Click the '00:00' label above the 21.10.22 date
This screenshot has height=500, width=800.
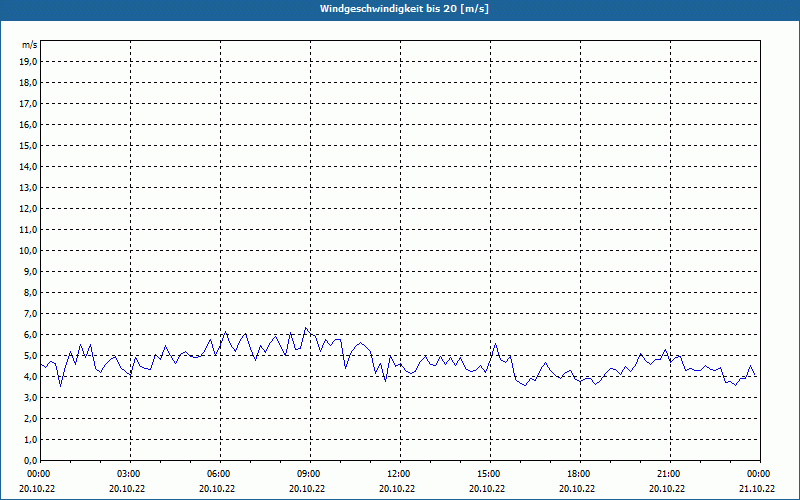760,474
